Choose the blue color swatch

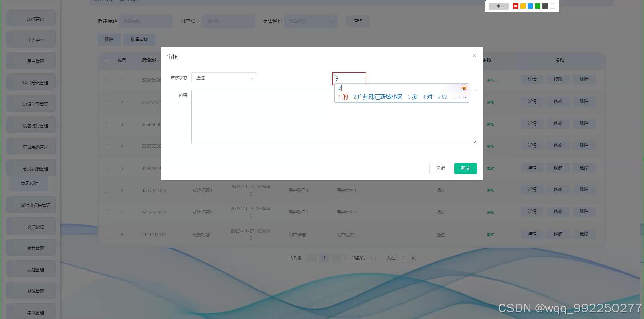pos(530,6)
